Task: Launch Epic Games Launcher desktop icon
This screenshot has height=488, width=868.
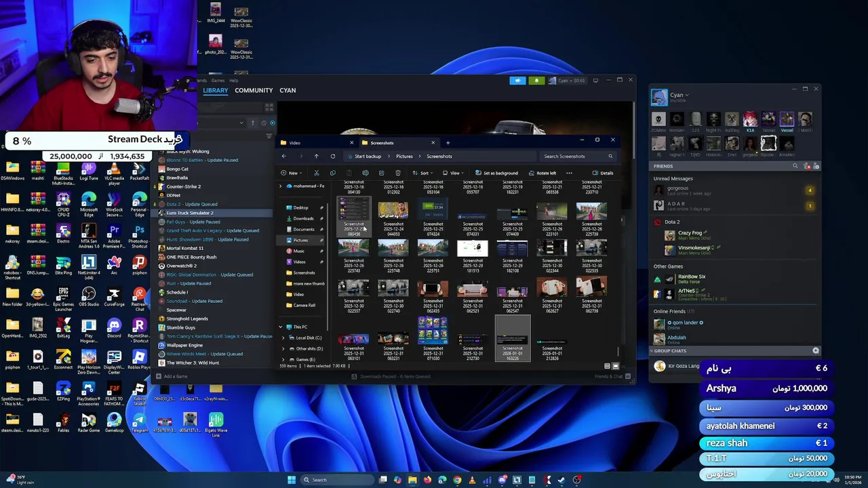Action: pyautogui.click(x=63, y=297)
